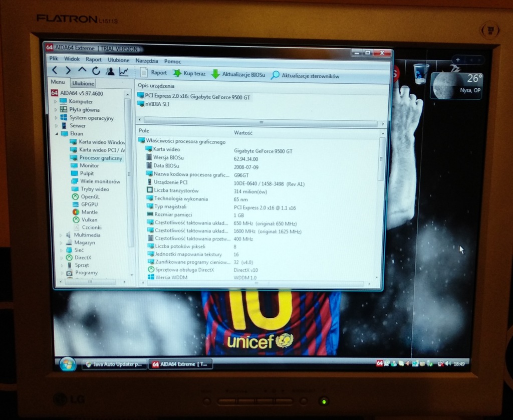Image resolution: width=513 pixels, height=420 pixels.
Task: Click the Sprzęt tree icon
Action: tap(69, 265)
